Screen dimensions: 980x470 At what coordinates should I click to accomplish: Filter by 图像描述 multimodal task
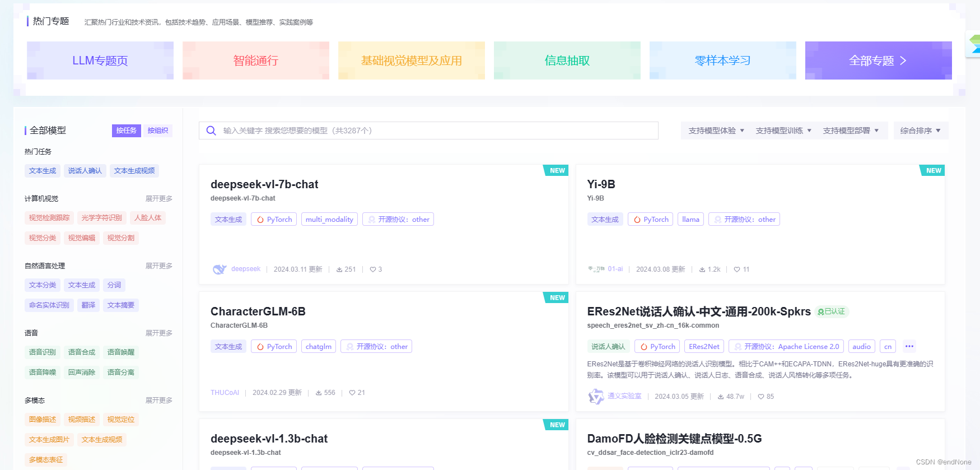(43, 420)
